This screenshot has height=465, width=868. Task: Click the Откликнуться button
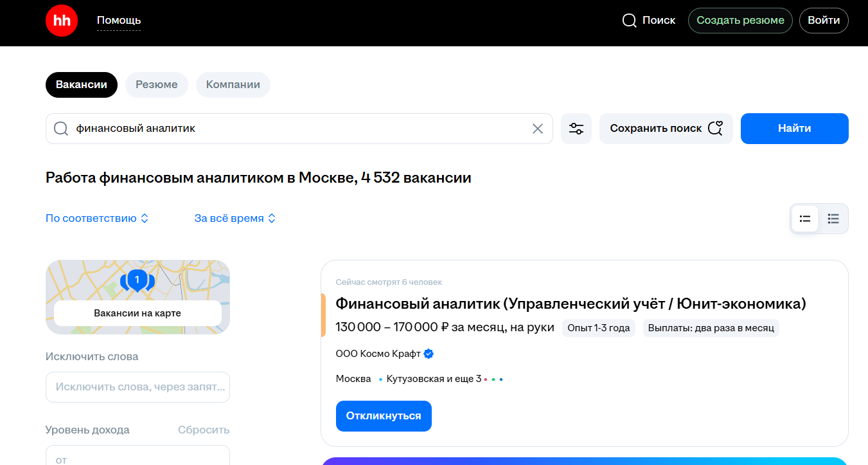point(384,416)
